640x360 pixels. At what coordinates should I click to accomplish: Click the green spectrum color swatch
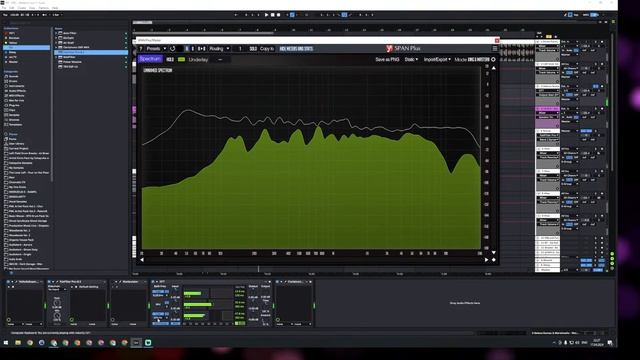click(x=182, y=60)
